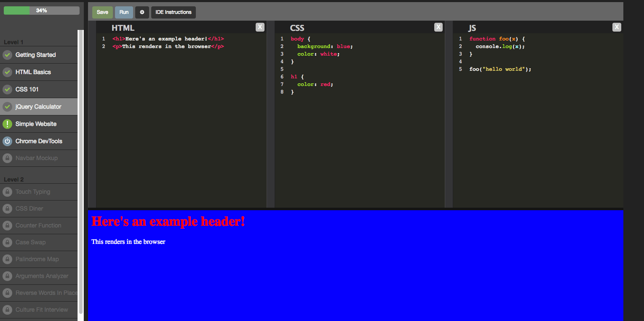Click the 'color: red;' line in CSS editor

coord(315,84)
